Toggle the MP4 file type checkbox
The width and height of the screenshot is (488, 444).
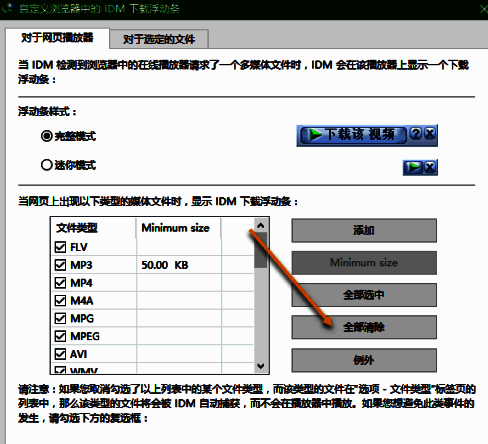coord(60,283)
